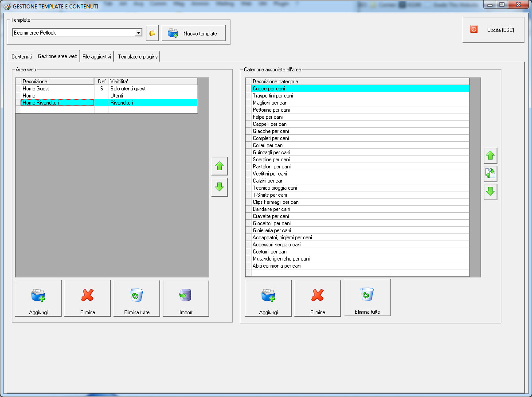Select Bandane per cani category
The image size is (532, 397).
click(360, 209)
